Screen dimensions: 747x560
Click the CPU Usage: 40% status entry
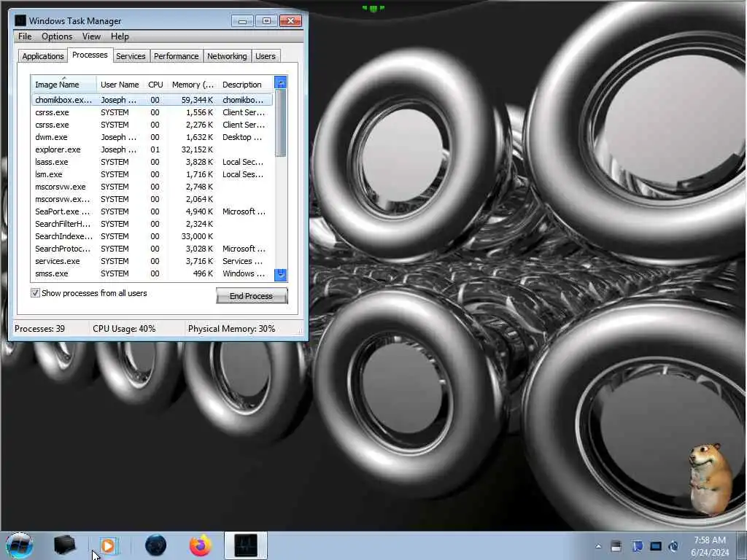point(124,329)
